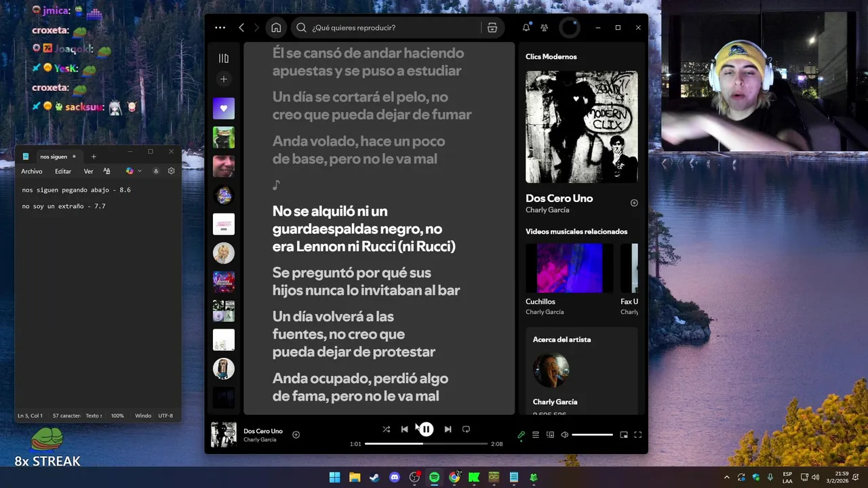Viewport: 868px width, 488px height.
Task: Open Liked Songs purple heart playlist
Action: [x=224, y=108]
